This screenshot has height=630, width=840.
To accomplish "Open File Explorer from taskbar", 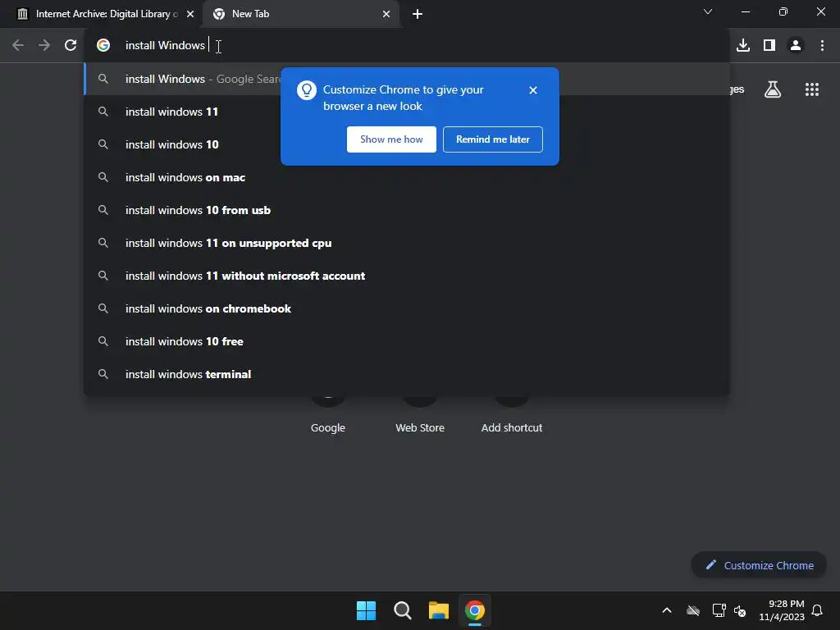I will [438, 610].
